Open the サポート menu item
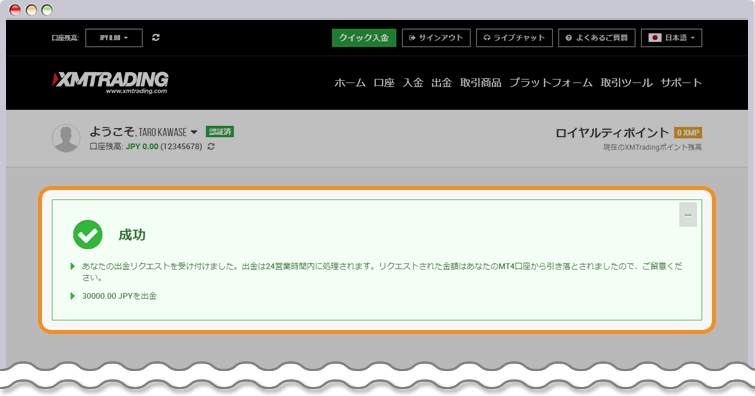Image resolution: width=755 pixels, height=396 pixels. coord(681,83)
